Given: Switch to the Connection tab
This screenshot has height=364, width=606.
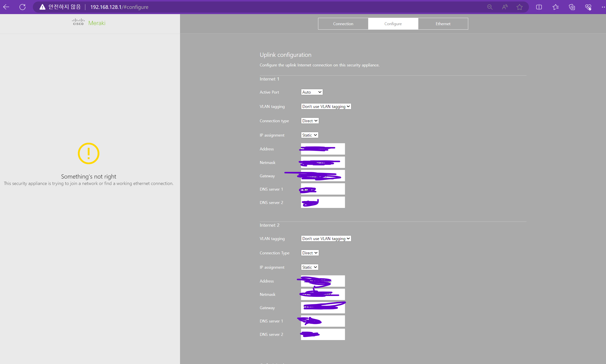Looking at the screenshot, I should tap(343, 23).
